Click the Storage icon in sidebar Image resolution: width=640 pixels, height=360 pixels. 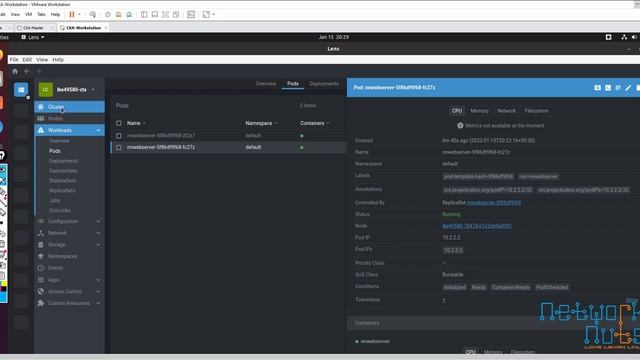pos(41,244)
